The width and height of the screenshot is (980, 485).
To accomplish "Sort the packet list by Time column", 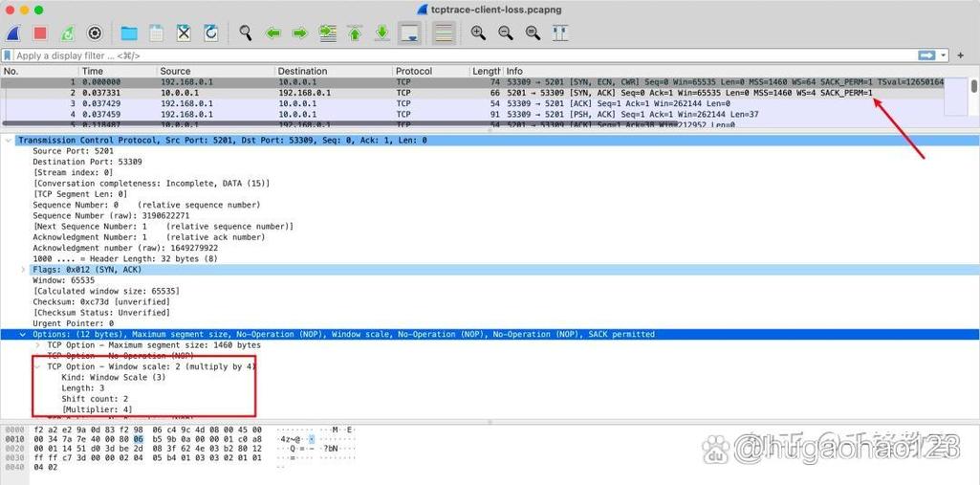I will tap(119, 71).
